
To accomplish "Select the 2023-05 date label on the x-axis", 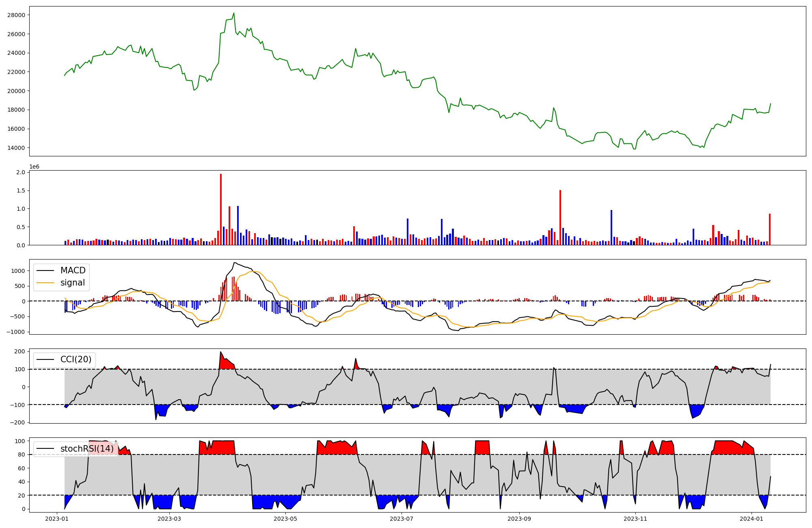I will click(285, 519).
